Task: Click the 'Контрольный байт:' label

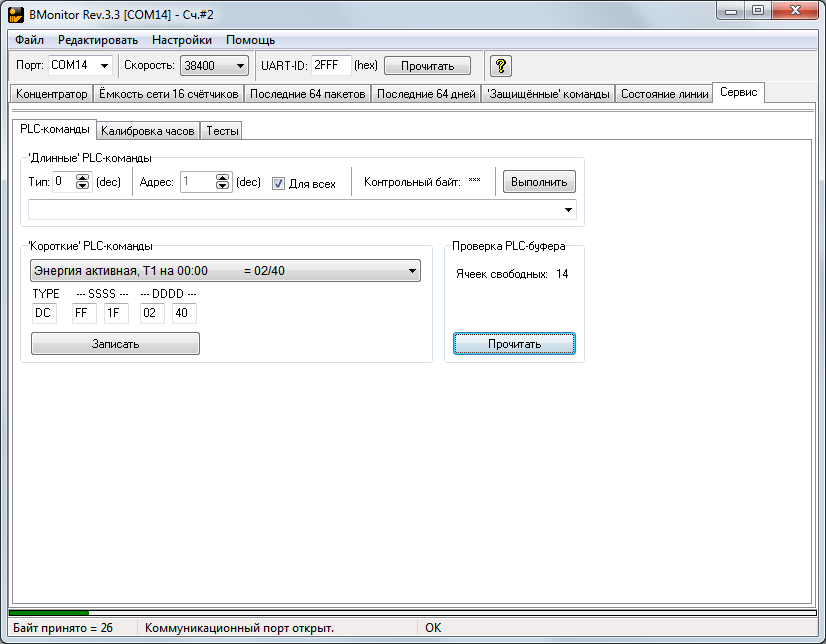Action: point(412,182)
